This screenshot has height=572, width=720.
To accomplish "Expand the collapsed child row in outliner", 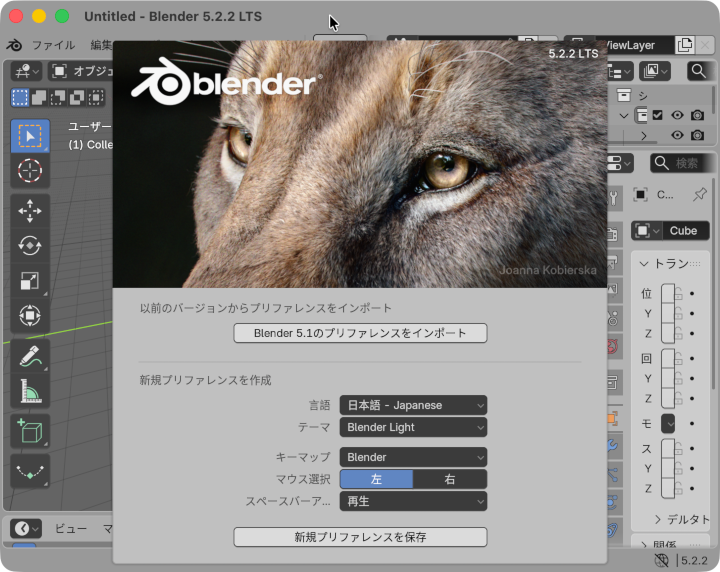I will tap(644, 135).
